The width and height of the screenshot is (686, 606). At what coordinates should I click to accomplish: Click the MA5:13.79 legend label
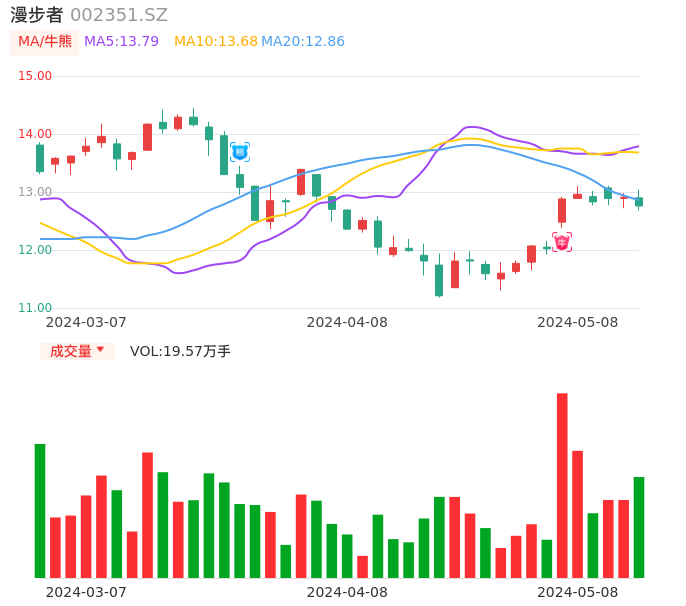point(121,42)
